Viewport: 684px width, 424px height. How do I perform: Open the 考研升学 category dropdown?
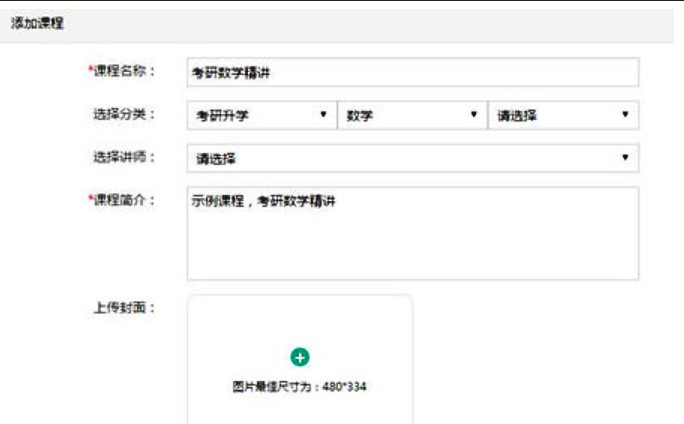(260, 115)
